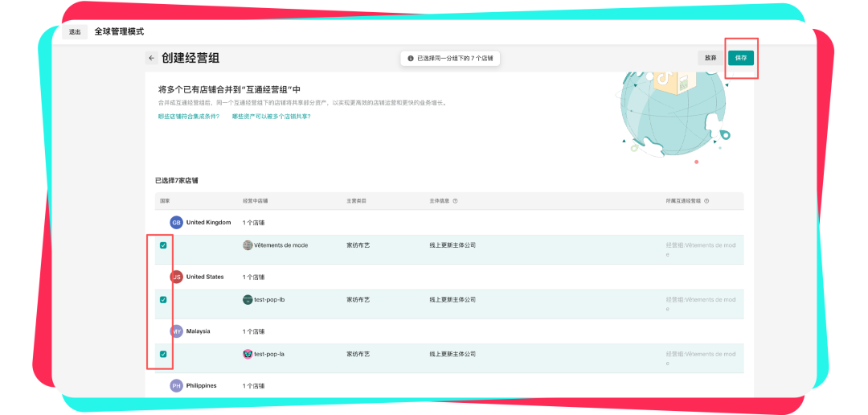Click the 退出 exit button
Screen dimensions: 868x415
tap(75, 32)
